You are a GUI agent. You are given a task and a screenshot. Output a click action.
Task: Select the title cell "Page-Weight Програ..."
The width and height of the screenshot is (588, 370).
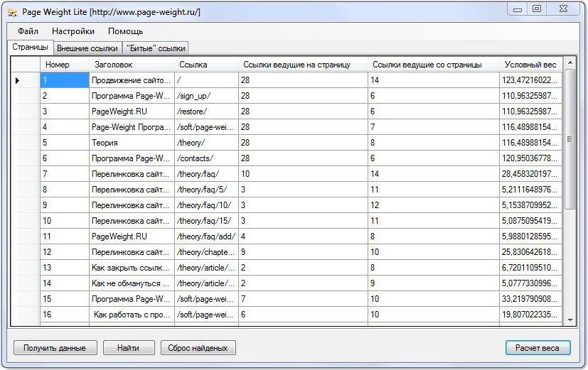pyautogui.click(x=132, y=127)
